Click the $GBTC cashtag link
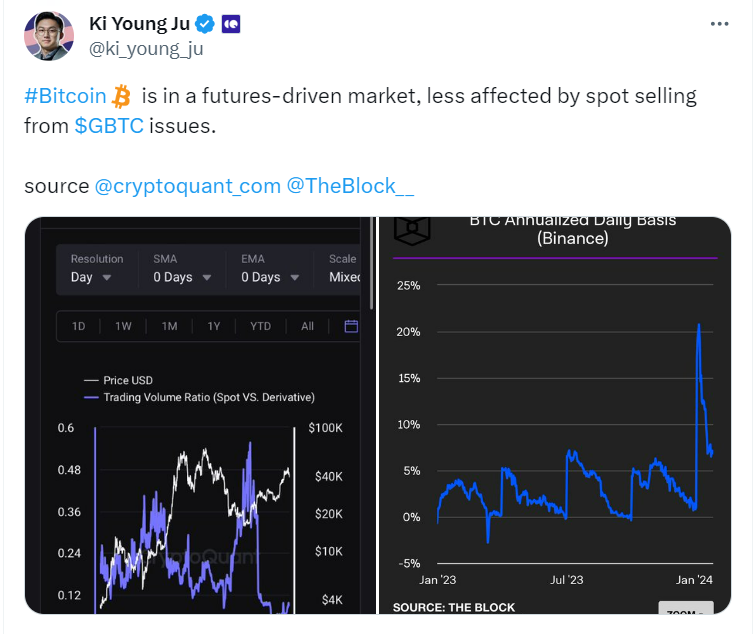This screenshot has height=634, width=754. click(109, 126)
